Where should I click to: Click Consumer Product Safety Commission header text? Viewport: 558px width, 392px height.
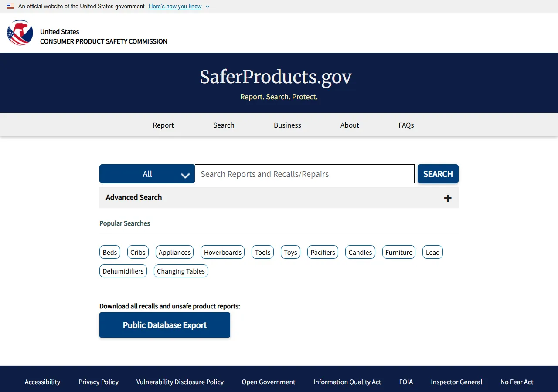[104, 41]
